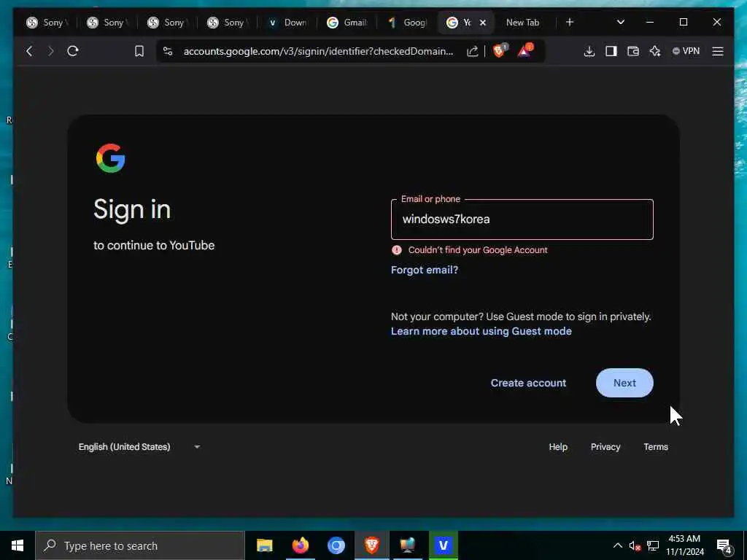Viewport: 747px width, 560px height.
Task: Click the taskbar search box
Action: (140, 545)
